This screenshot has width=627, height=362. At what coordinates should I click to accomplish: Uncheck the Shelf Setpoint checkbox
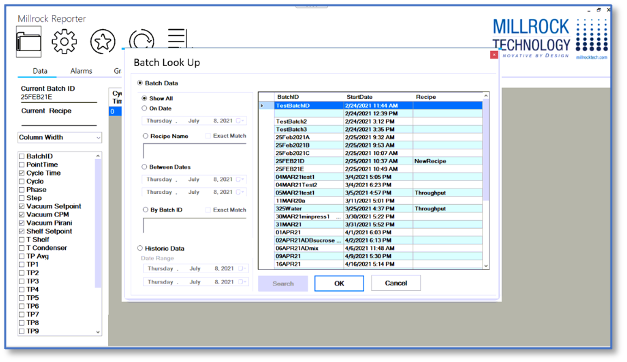point(22,231)
